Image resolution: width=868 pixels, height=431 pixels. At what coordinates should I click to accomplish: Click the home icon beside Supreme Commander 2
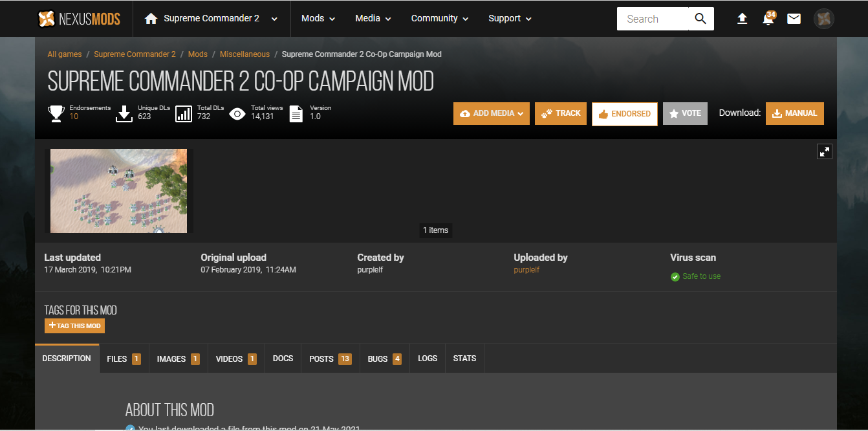(151, 19)
